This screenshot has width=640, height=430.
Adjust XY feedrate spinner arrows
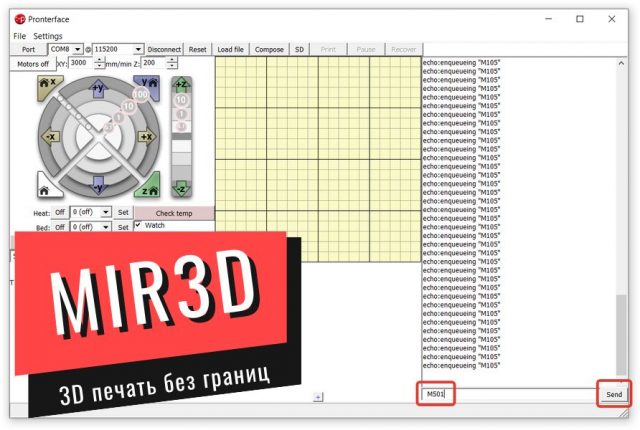99,63
